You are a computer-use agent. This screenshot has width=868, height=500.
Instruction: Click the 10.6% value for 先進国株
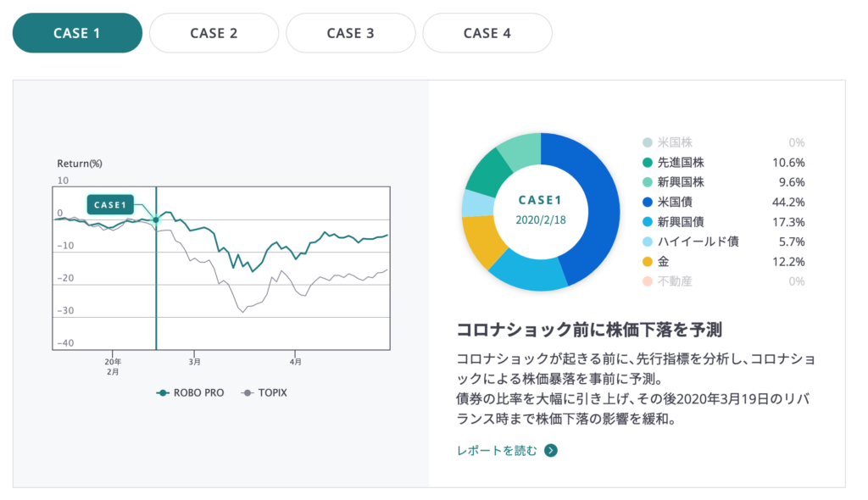click(x=788, y=162)
